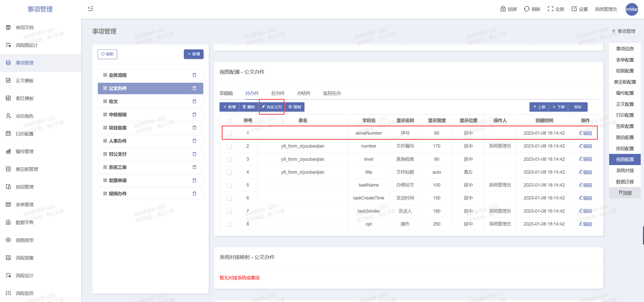The image size is (644, 302).
Task: Edit the title row via 编辑 link
Action: (585, 172)
